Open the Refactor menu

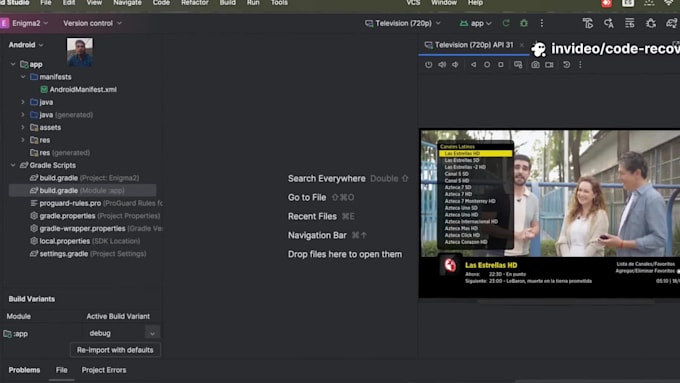tap(195, 3)
